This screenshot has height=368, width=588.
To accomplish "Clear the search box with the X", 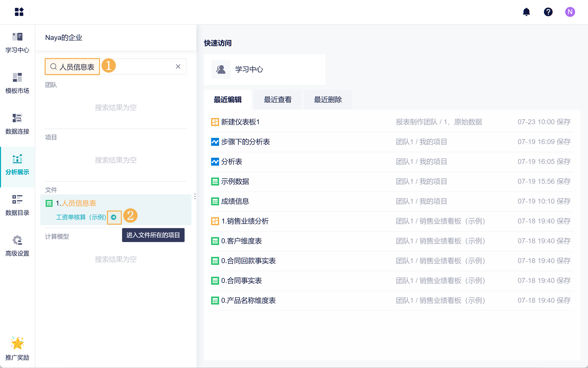I will 178,66.
